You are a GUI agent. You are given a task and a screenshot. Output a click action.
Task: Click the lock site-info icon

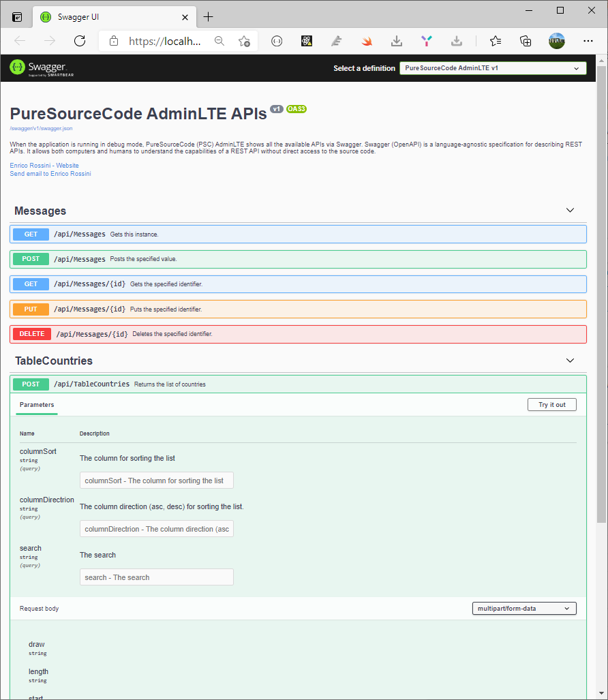pos(114,41)
